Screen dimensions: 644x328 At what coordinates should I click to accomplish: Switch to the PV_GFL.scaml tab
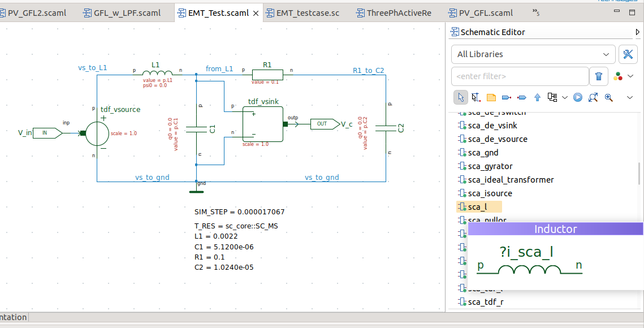(481, 13)
